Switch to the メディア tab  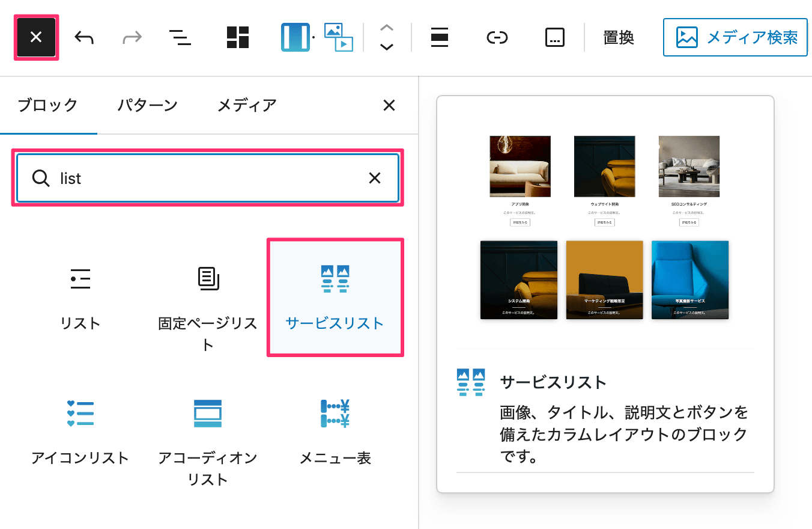point(246,105)
